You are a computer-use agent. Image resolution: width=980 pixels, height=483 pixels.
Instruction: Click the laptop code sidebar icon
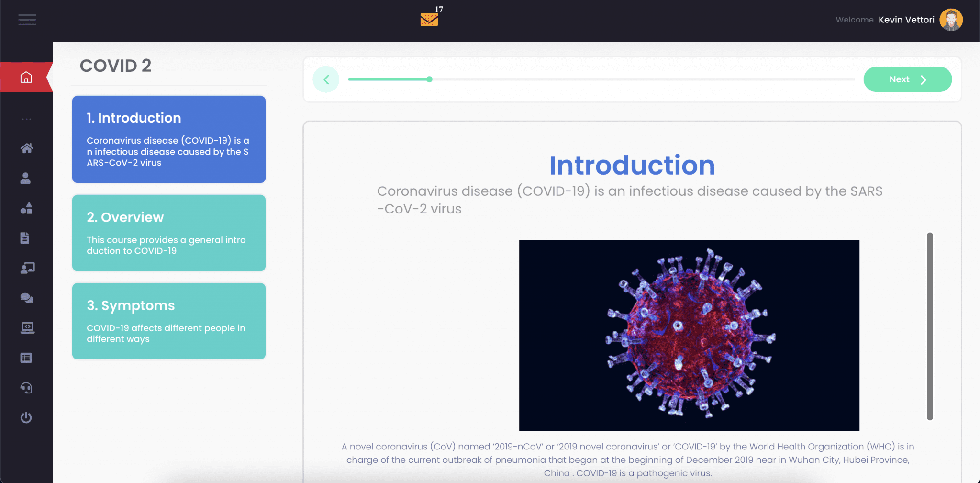click(x=27, y=328)
